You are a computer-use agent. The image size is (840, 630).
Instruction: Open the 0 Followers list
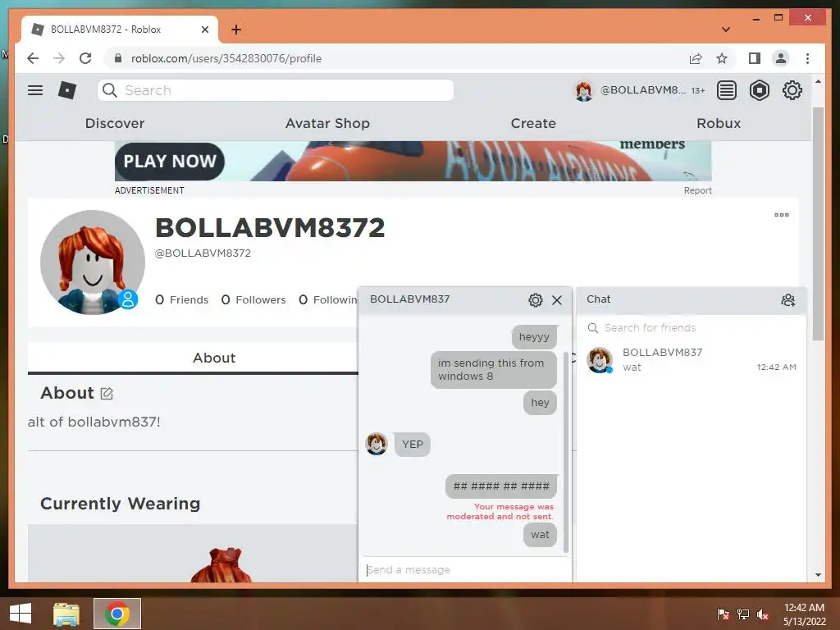pyautogui.click(x=253, y=300)
